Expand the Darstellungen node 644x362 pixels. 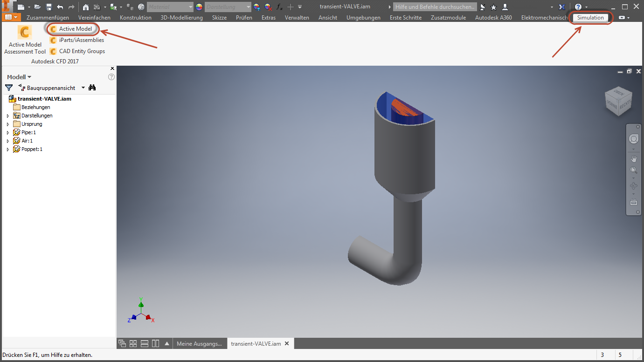pyautogui.click(x=8, y=116)
